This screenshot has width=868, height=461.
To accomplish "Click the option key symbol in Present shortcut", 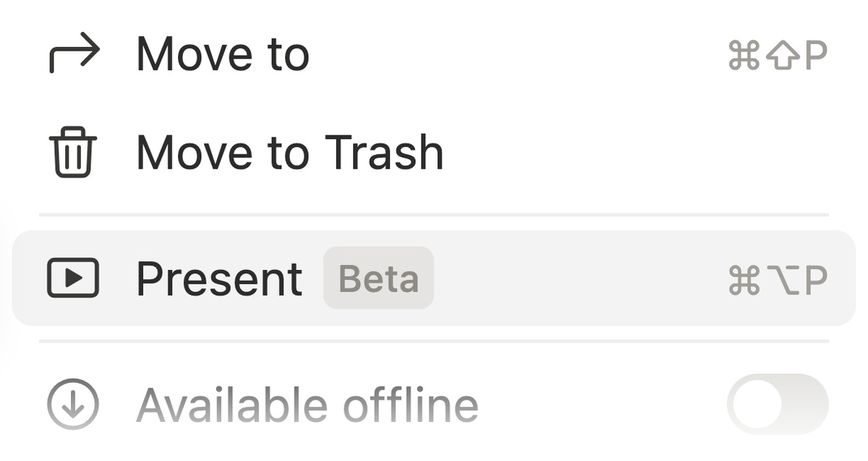I will pos(782,279).
